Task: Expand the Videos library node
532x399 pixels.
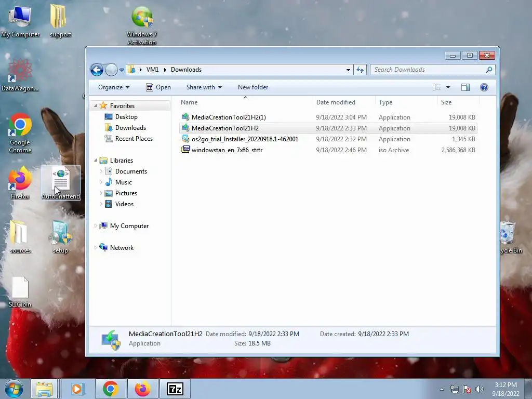Action: 101,204
